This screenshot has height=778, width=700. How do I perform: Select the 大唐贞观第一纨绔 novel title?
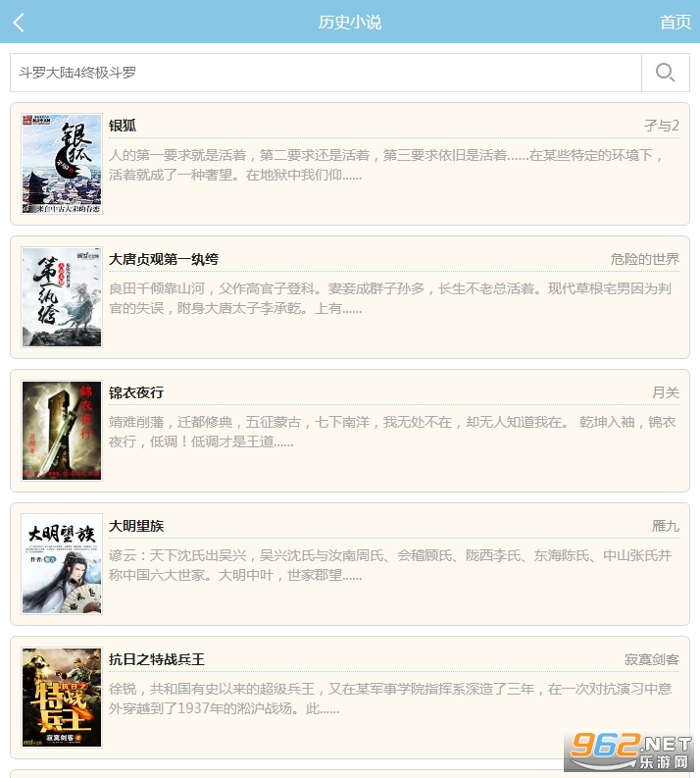click(164, 259)
